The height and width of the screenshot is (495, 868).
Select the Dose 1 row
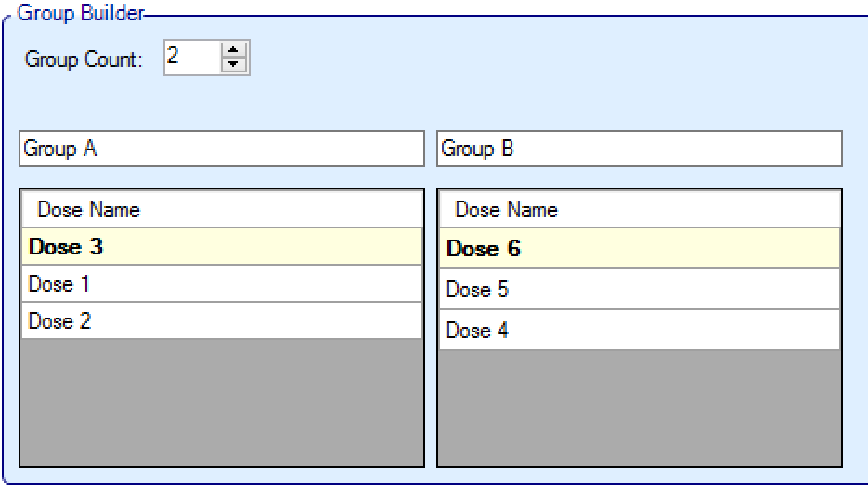[x=221, y=284]
